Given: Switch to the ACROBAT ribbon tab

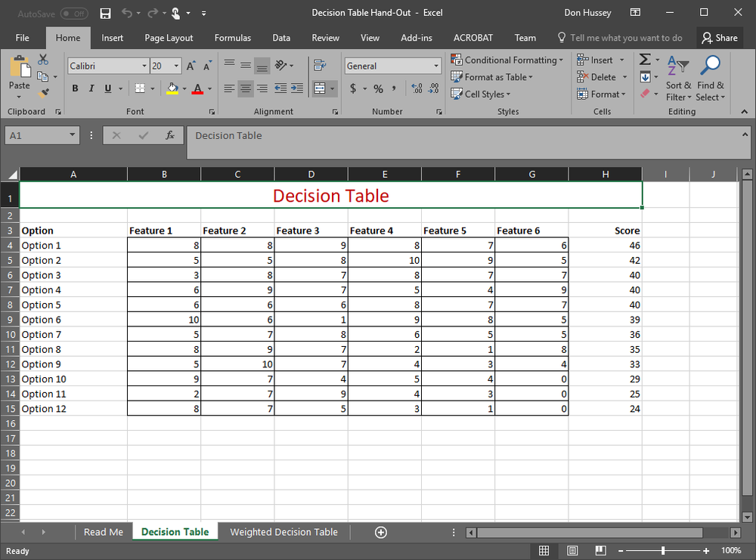Looking at the screenshot, I should (x=473, y=38).
